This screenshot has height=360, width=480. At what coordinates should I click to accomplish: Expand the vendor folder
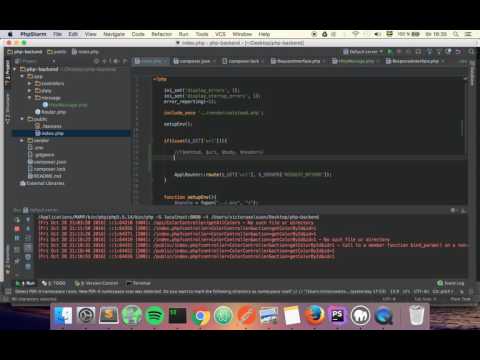pos(22,140)
